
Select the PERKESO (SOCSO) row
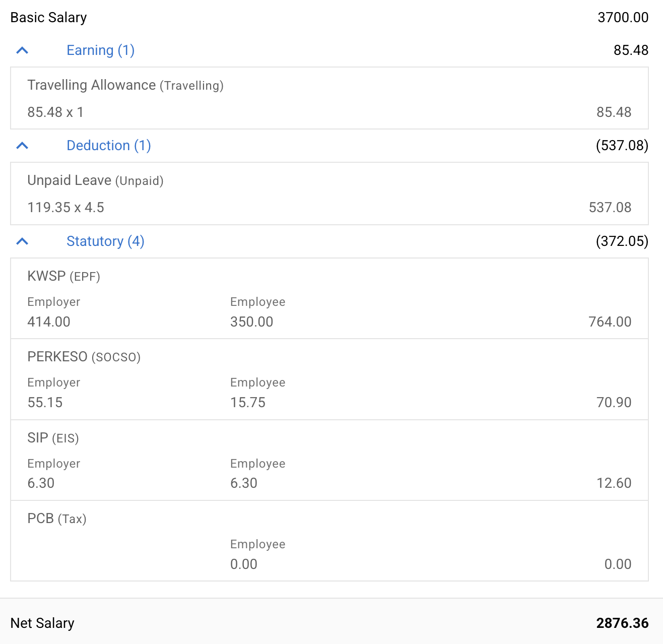point(329,379)
